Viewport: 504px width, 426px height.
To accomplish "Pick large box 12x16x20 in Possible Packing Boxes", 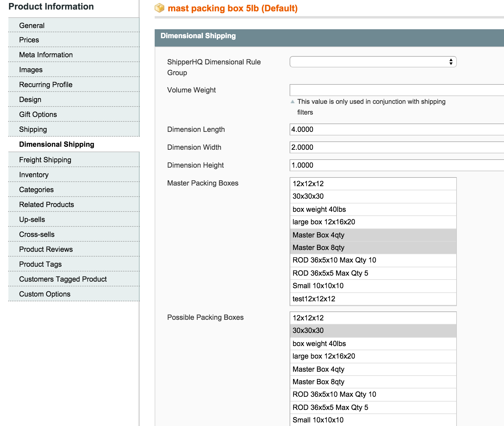I will [x=324, y=356].
